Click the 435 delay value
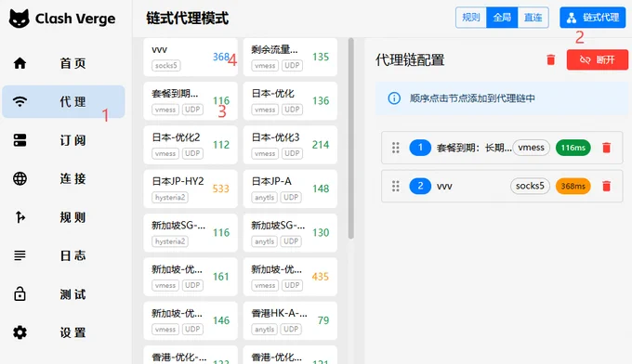 [321, 277]
